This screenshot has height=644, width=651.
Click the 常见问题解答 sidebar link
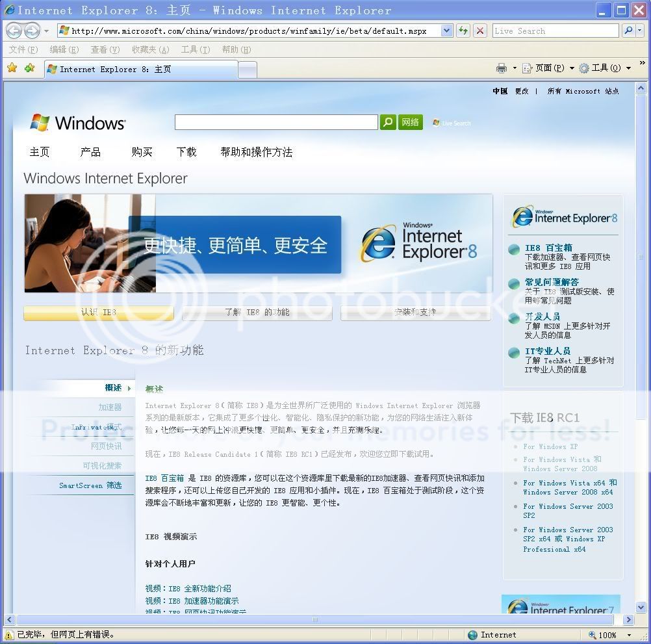pyautogui.click(x=552, y=282)
